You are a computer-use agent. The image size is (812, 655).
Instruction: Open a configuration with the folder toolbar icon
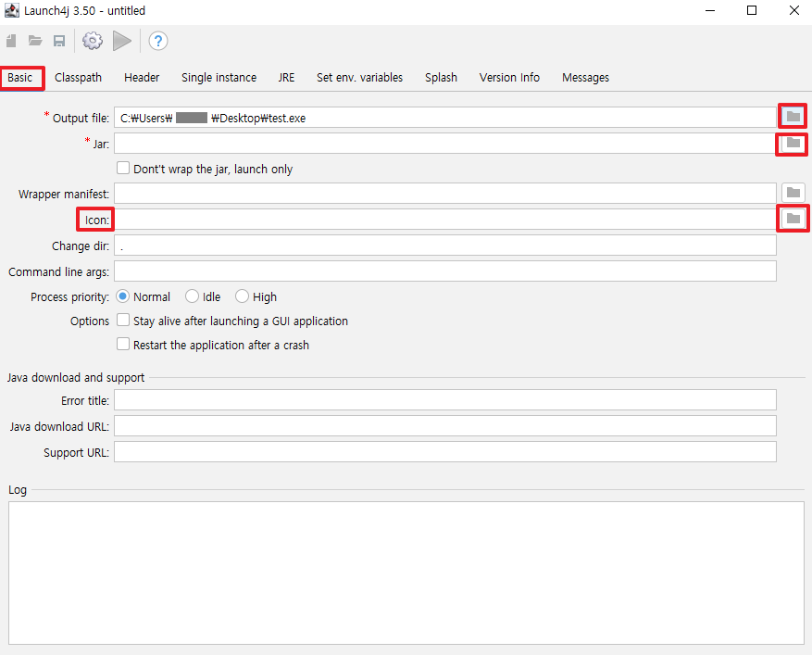click(35, 41)
